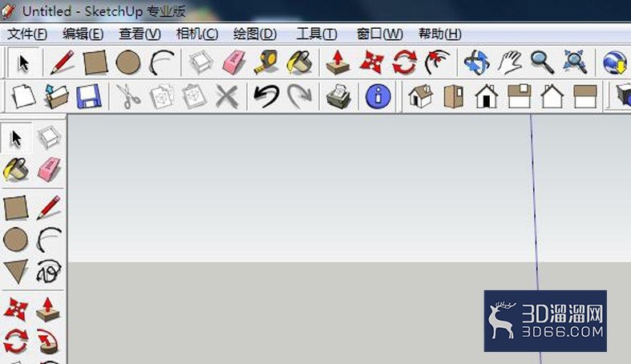Image resolution: width=631 pixels, height=364 pixels.
Task: Undo the last action with the Undo arrow
Action: click(266, 96)
